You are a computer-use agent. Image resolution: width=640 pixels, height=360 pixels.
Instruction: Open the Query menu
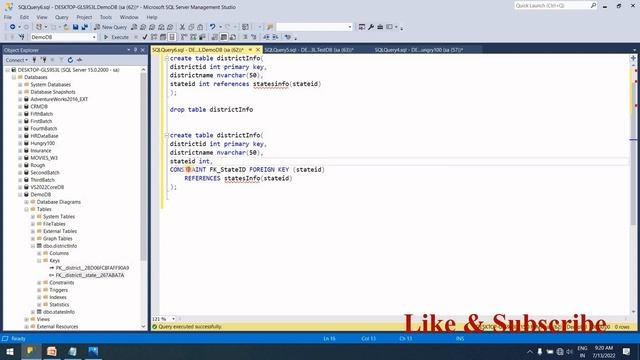point(62,17)
